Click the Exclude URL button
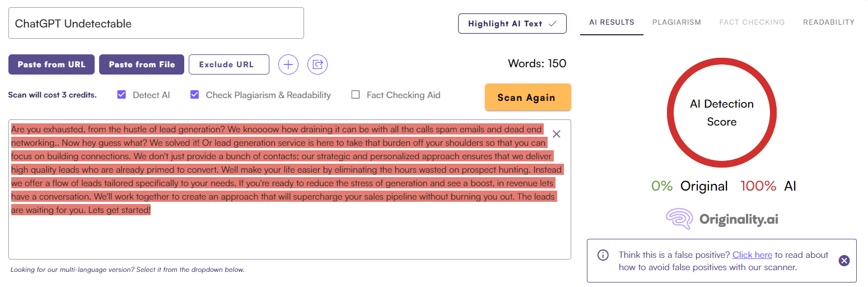The width and height of the screenshot is (868, 287). coord(229,64)
